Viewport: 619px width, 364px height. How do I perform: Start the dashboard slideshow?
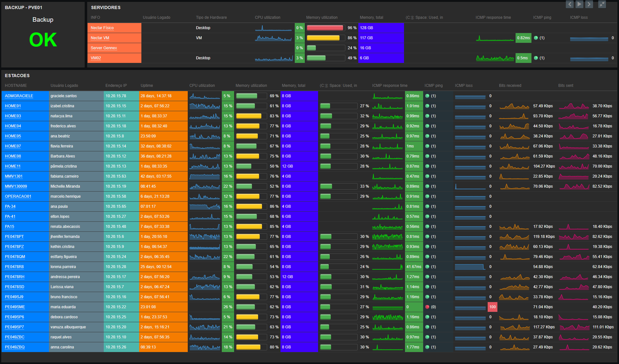coord(579,4)
